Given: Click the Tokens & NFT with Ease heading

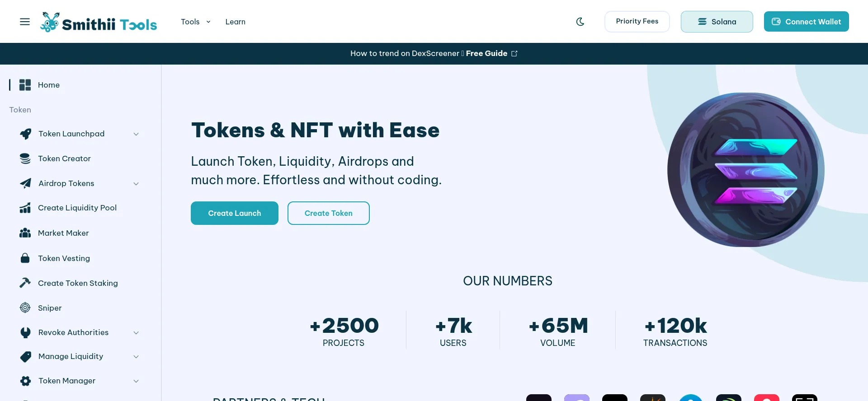Looking at the screenshot, I should 315,130.
